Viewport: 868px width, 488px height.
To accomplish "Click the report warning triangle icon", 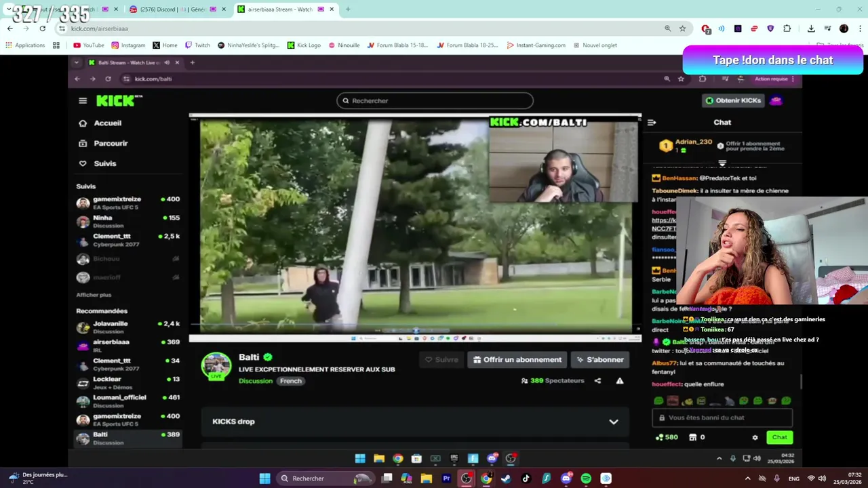I will click(619, 381).
